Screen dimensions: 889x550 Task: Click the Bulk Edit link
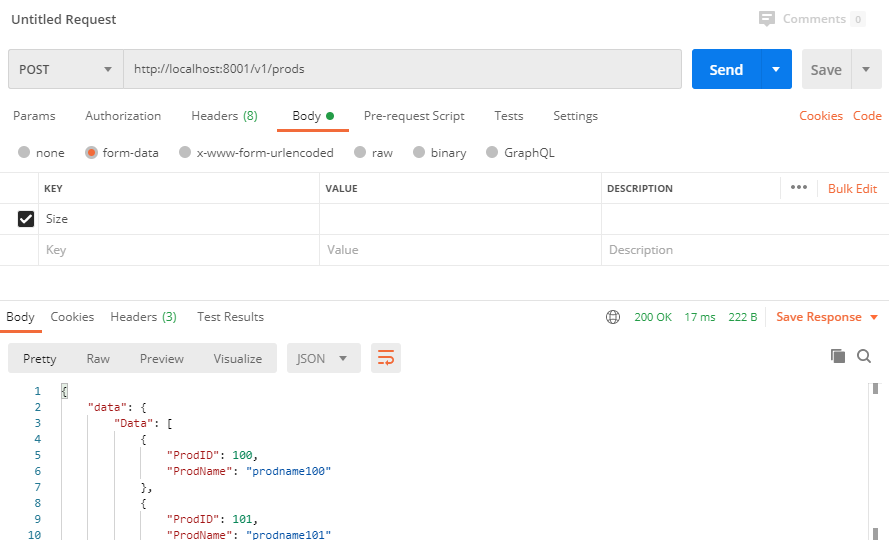tap(852, 188)
